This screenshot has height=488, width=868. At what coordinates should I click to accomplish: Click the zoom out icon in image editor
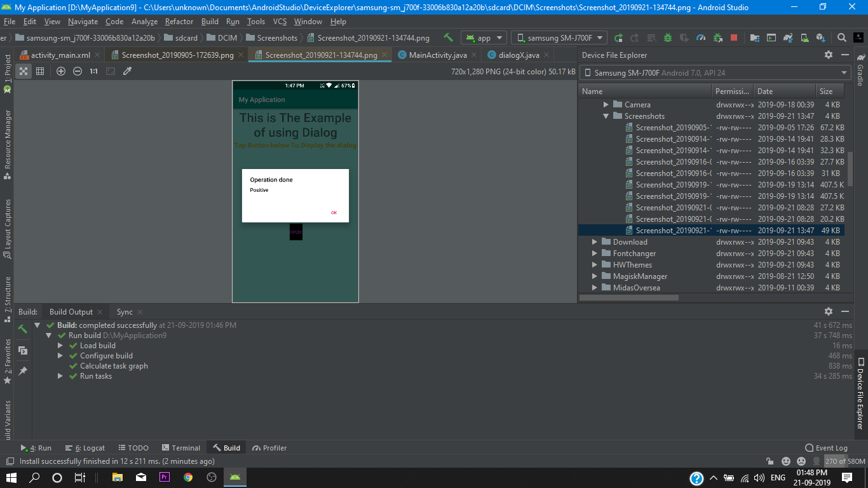pyautogui.click(x=78, y=71)
